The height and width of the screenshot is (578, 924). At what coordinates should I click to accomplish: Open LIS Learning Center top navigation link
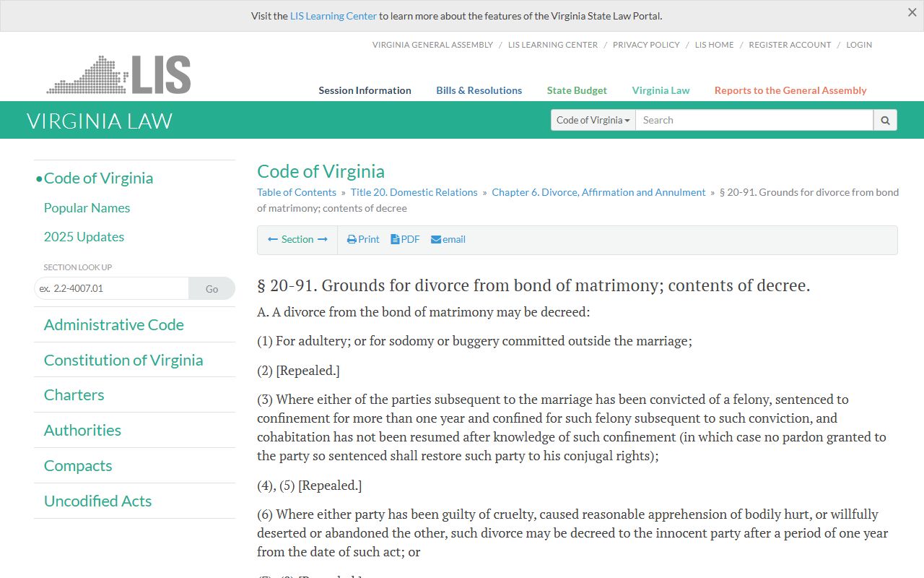(x=553, y=45)
